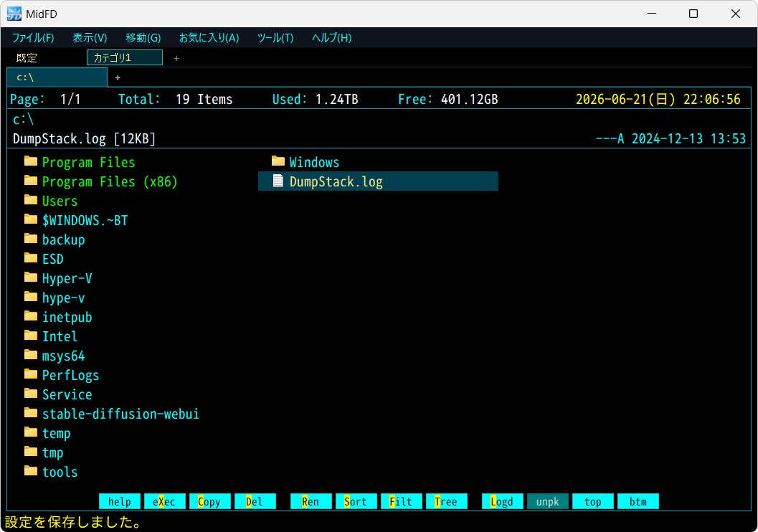758x532 pixels.
Task: Click the Copy function button
Action: 209,502
